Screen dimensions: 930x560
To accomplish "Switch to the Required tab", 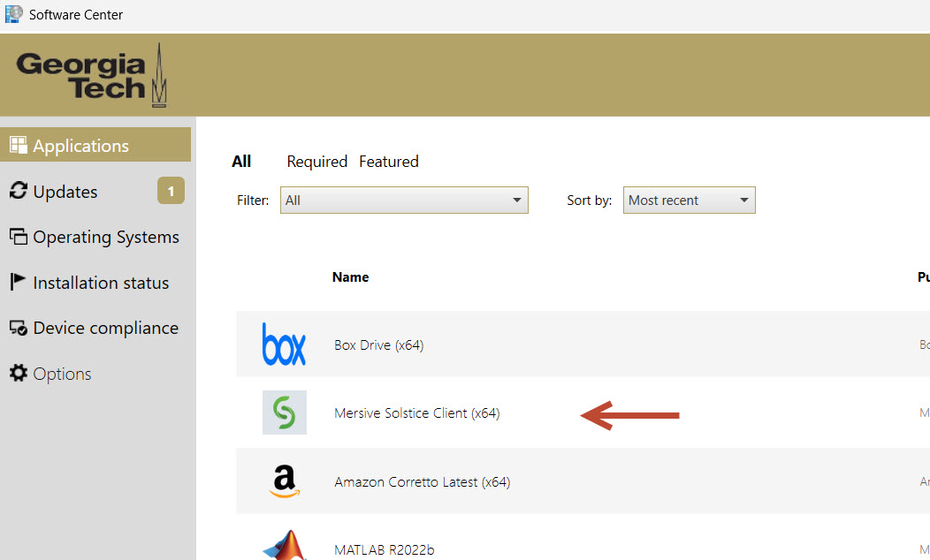I will (x=317, y=161).
